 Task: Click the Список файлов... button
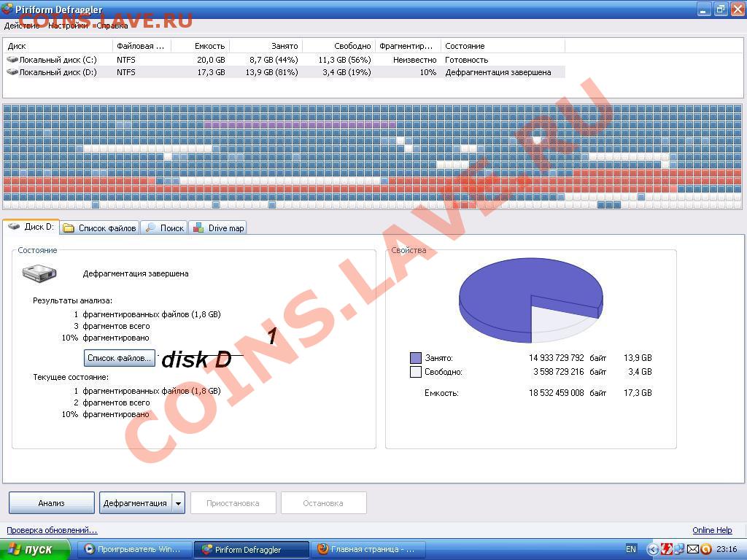[120, 358]
